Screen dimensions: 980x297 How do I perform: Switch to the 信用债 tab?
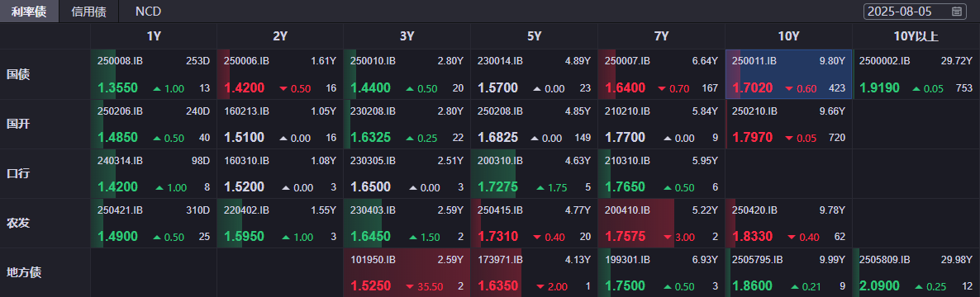coord(88,12)
